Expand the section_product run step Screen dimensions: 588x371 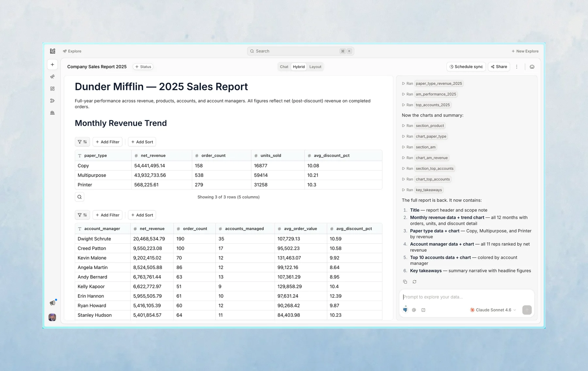coord(424,126)
